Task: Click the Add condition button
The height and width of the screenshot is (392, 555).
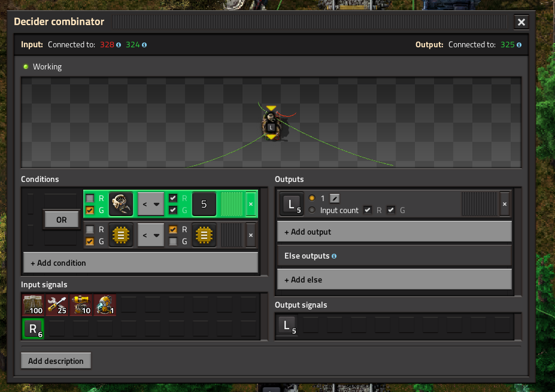Action: click(x=141, y=263)
